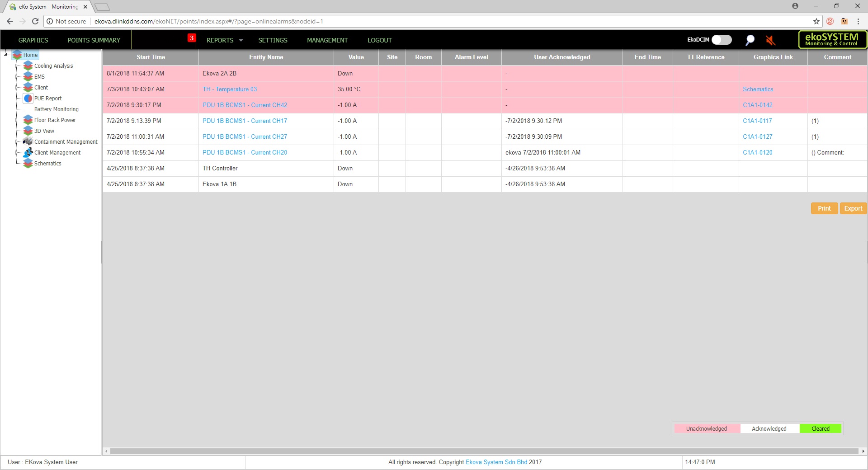Click the EMS layers icon
The height and width of the screenshot is (470, 868).
pyautogui.click(x=28, y=76)
